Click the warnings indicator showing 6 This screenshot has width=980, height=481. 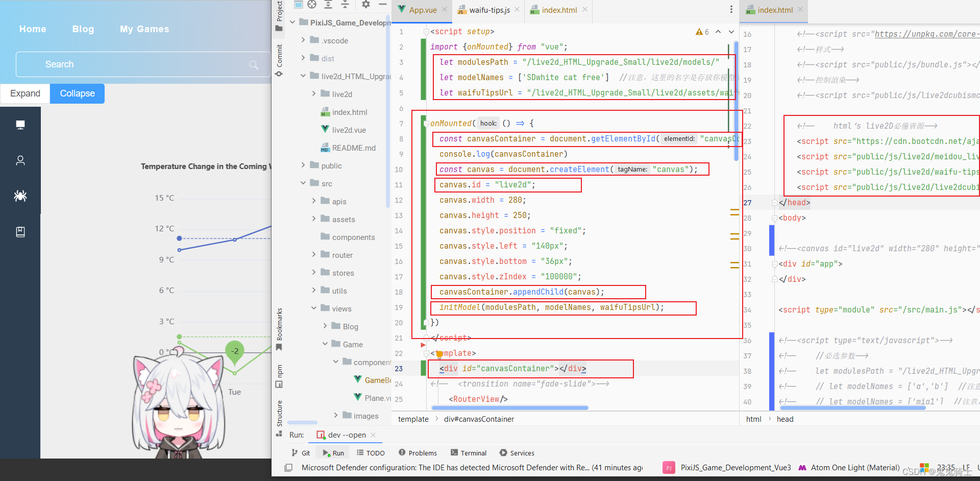point(702,32)
